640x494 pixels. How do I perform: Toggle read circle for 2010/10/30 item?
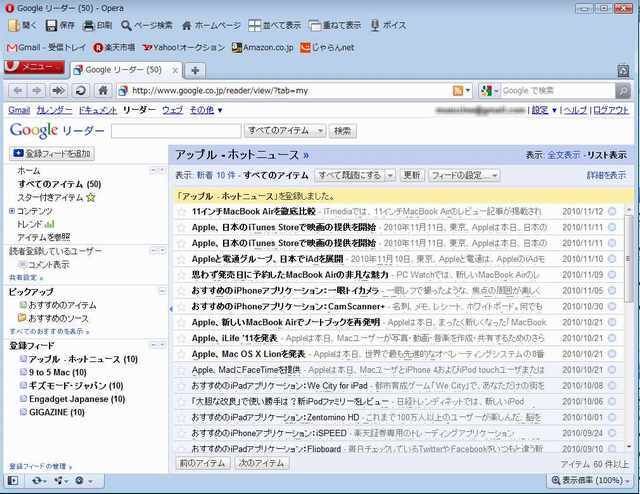point(612,307)
